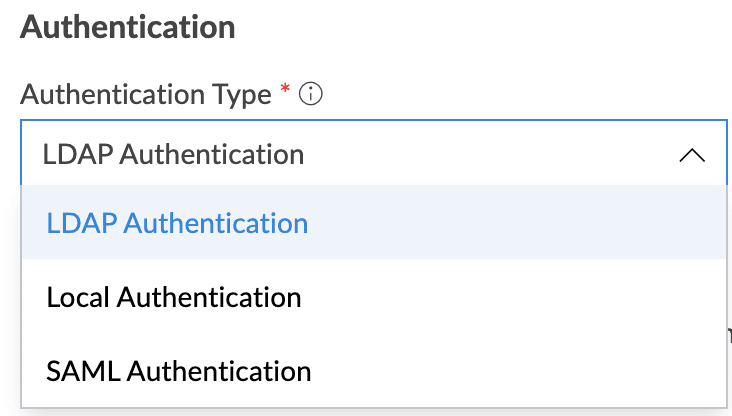The height and width of the screenshot is (416, 732).
Task: Choose the highlighted LDAP Authentication option
Action: point(177,222)
